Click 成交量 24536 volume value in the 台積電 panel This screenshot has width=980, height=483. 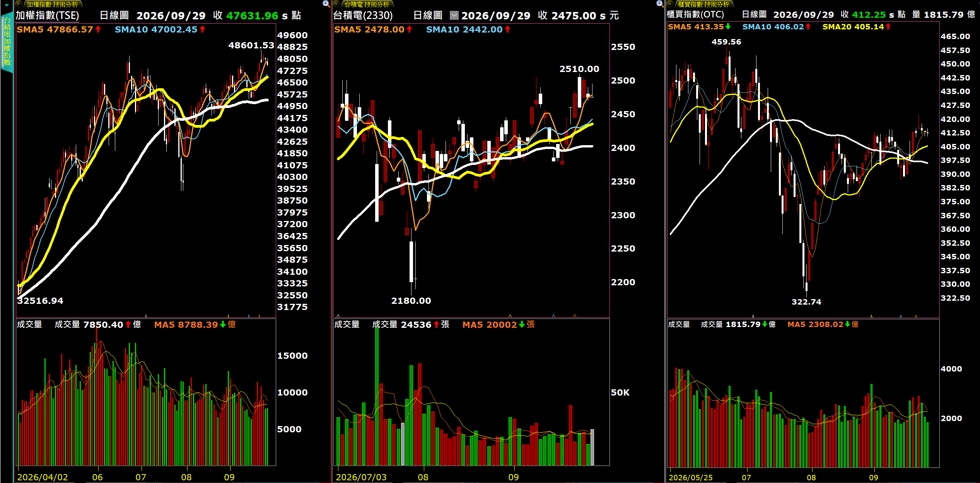(x=411, y=325)
